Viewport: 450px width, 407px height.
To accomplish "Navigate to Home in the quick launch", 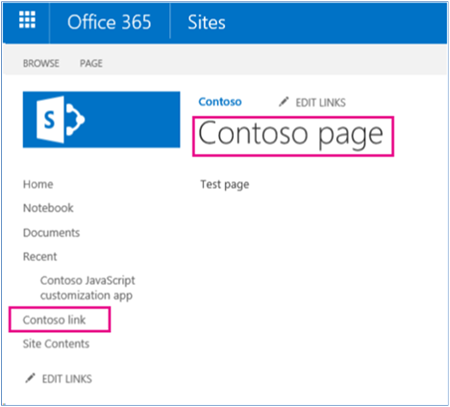I will click(38, 184).
